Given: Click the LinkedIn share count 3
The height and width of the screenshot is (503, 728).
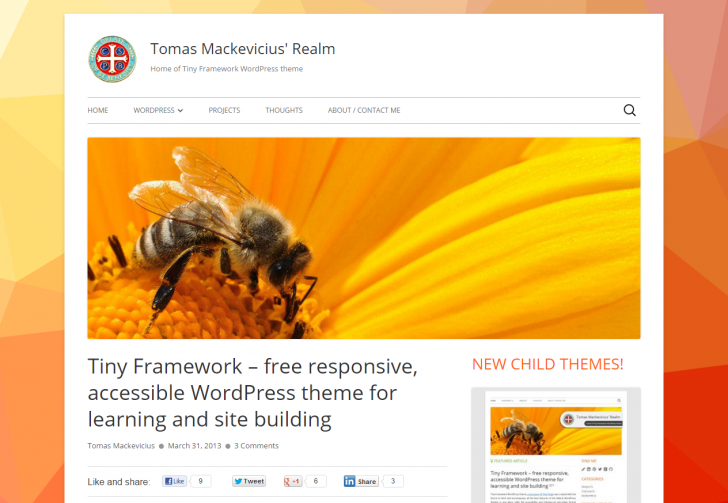Looking at the screenshot, I should point(393,481).
